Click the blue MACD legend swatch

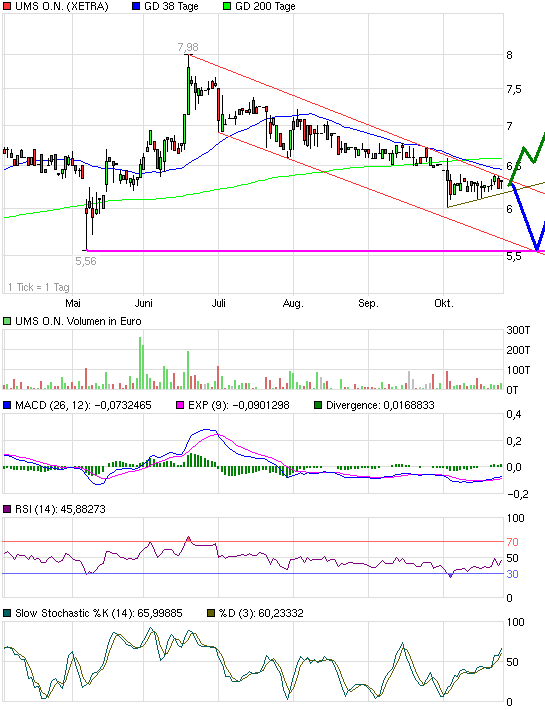[x=7, y=405]
